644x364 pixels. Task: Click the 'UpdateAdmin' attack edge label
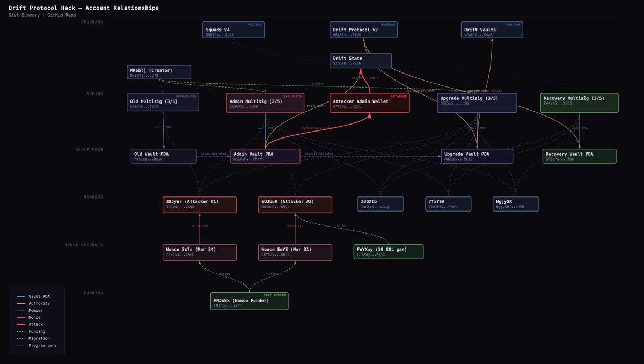[318, 128]
